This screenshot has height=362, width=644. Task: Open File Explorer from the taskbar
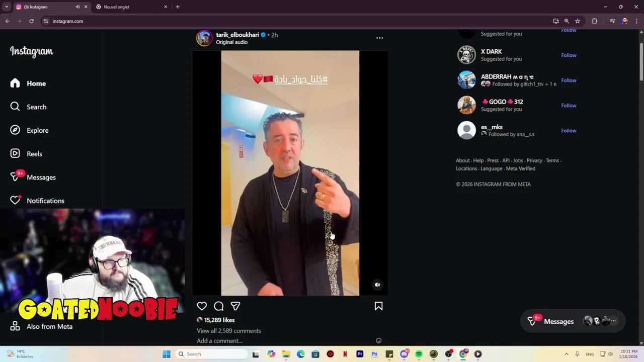coord(286,354)
